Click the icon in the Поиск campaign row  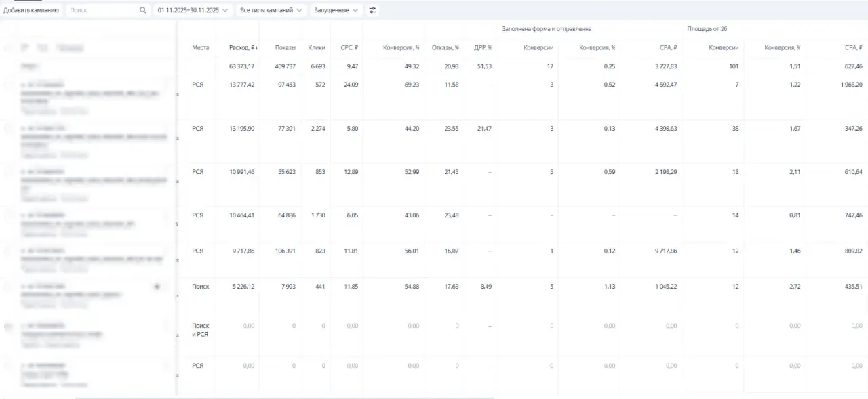click(157, 287)
